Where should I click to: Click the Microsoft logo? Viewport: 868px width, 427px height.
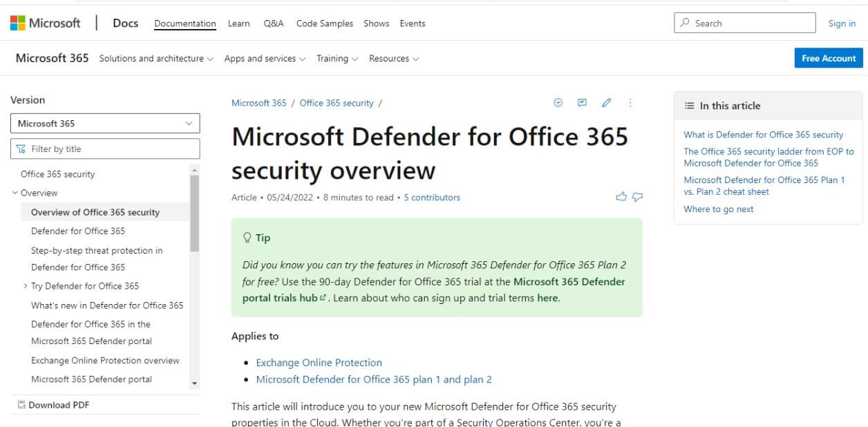coord(45,23)
